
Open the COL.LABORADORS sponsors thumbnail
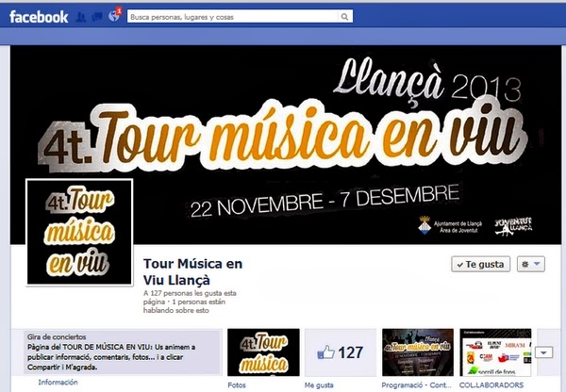click(x=495, y=352)
